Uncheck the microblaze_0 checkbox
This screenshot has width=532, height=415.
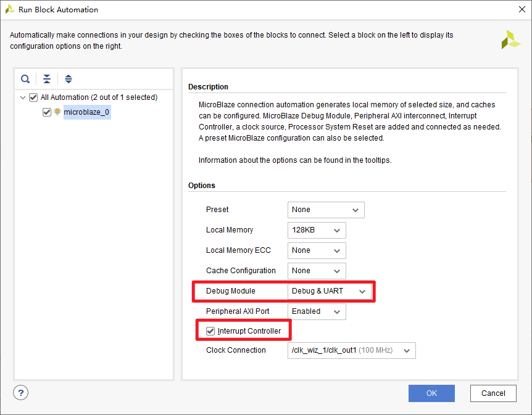click(47, 112)
